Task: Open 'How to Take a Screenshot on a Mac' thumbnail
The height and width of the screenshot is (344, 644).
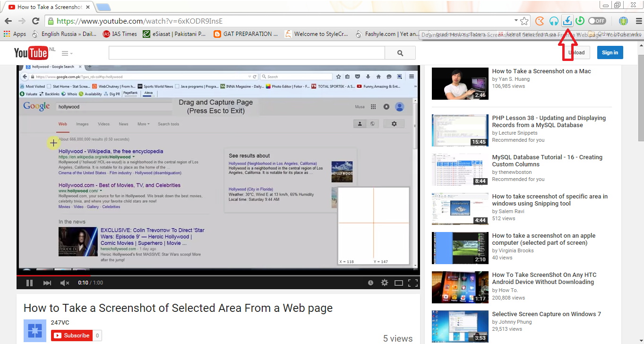Action: click(x=460, y=84)
